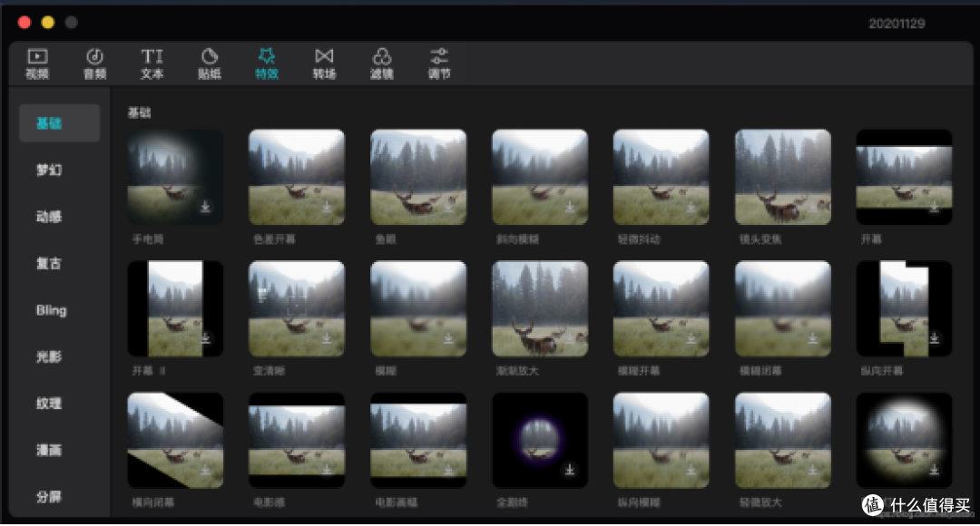980x526 pixels.
Task: Open the 调节 (adjust) panel
Action: coord(439,63)
